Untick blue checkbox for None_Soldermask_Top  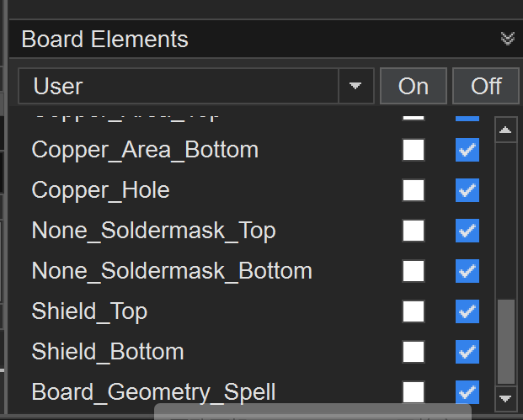pos(467,231)
